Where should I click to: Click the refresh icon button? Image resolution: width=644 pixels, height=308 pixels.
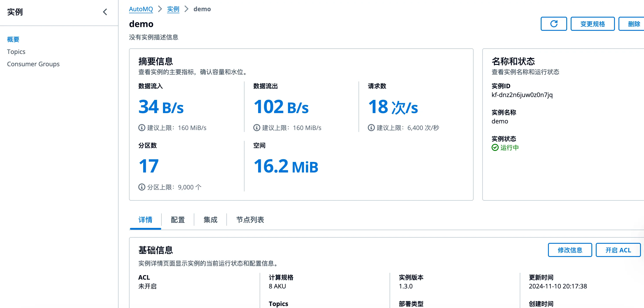[x=553, y=24]
